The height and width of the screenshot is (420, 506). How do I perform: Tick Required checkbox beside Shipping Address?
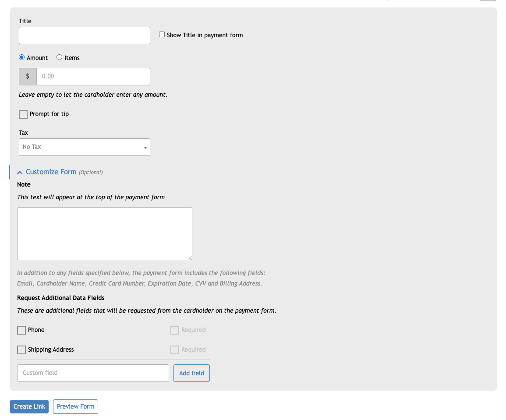point(175,349)
